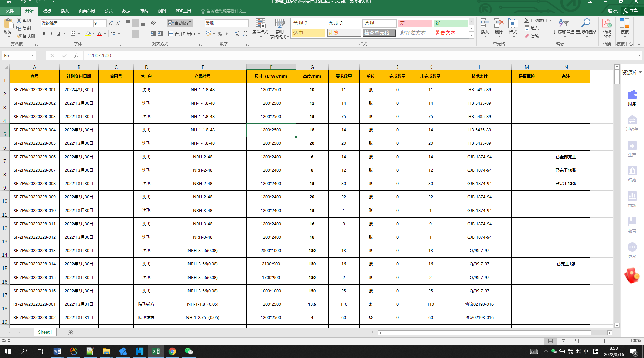Viewport: 644px width, 358px height.
Task: Select Sheet1 sheet tab
Action: tap(45, 332)
